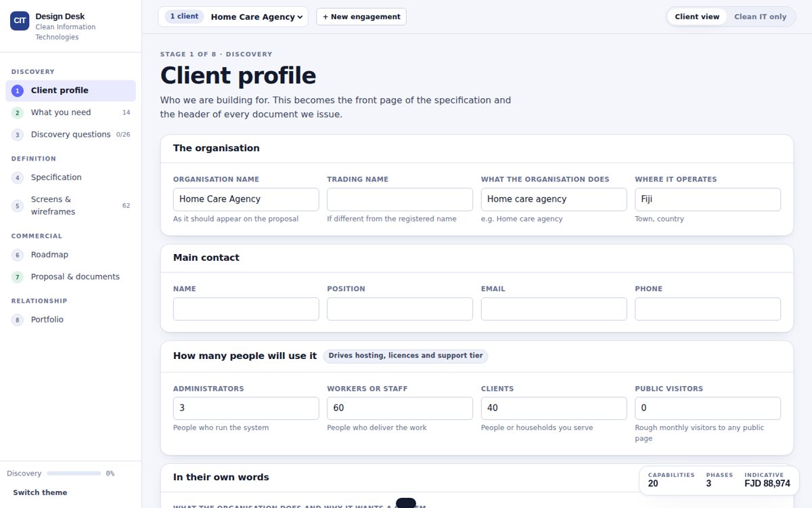Focus the main contact Email field

pos(554,309)
